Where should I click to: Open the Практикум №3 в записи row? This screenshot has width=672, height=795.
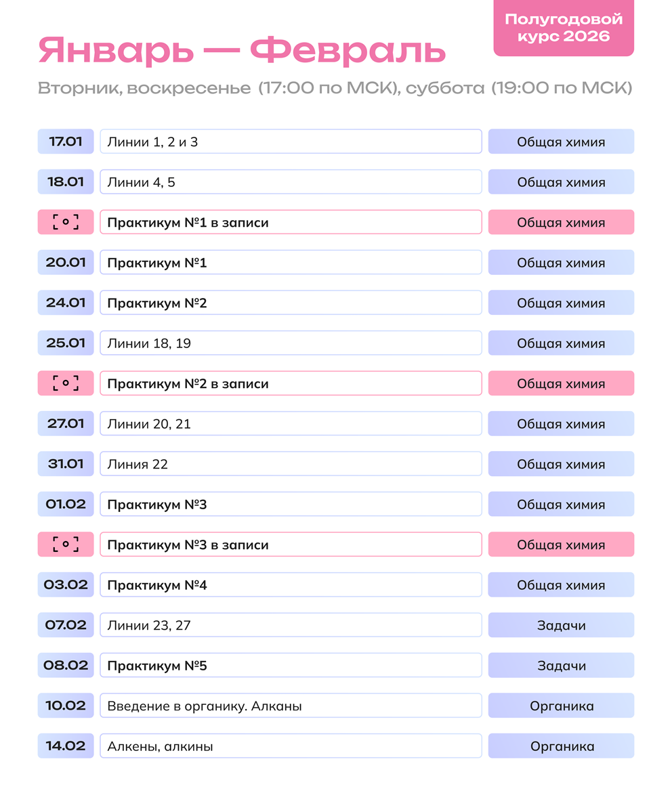pyautogui.click(x=291, y=544)
